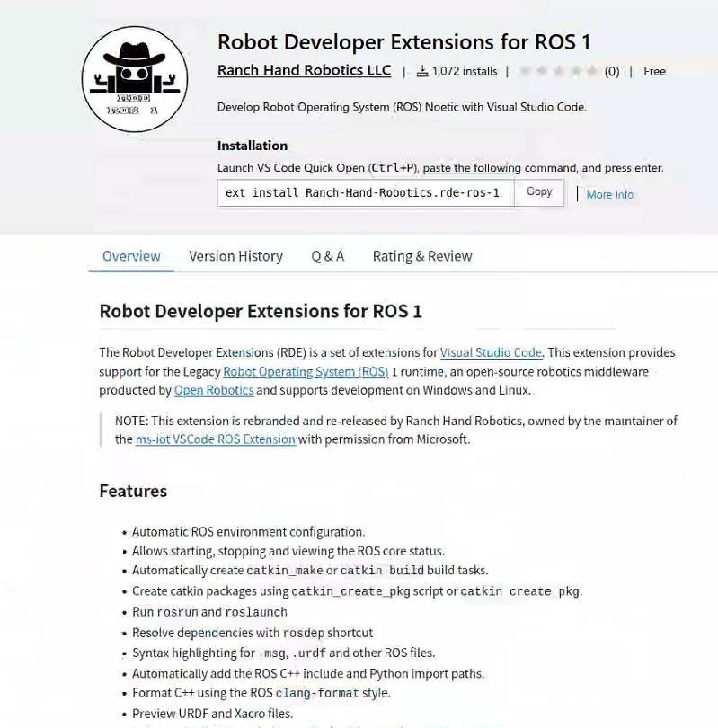Open the ms-iot VSCode ROS Extension link
This screenshot has width=718, height=728.
[x=216, y=439]
